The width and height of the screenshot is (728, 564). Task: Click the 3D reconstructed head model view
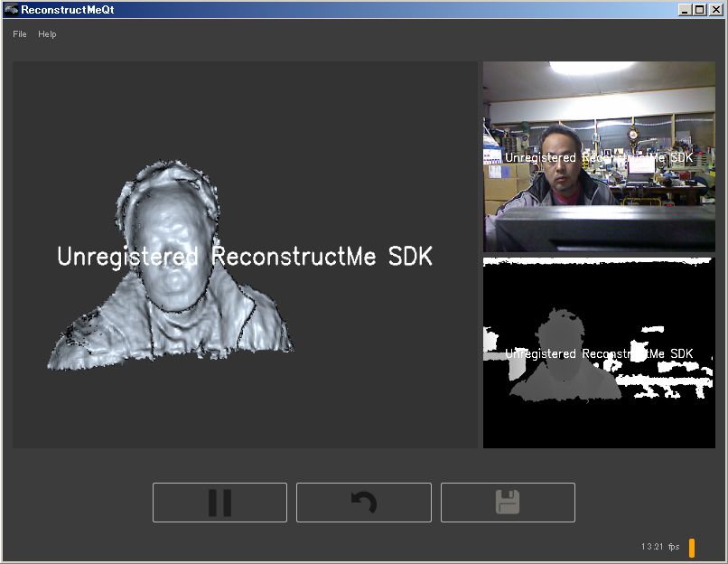click(x=245, y=255)
